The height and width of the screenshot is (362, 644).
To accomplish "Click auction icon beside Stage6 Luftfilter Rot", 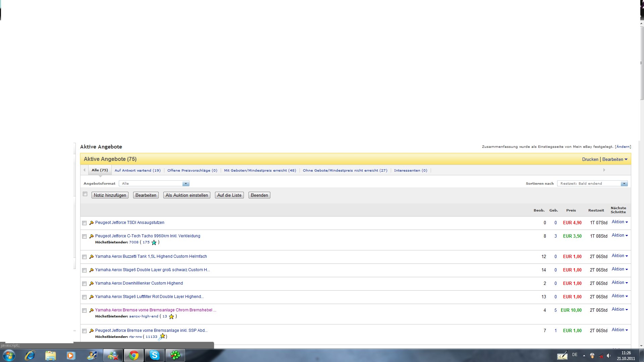I will 91,297.
